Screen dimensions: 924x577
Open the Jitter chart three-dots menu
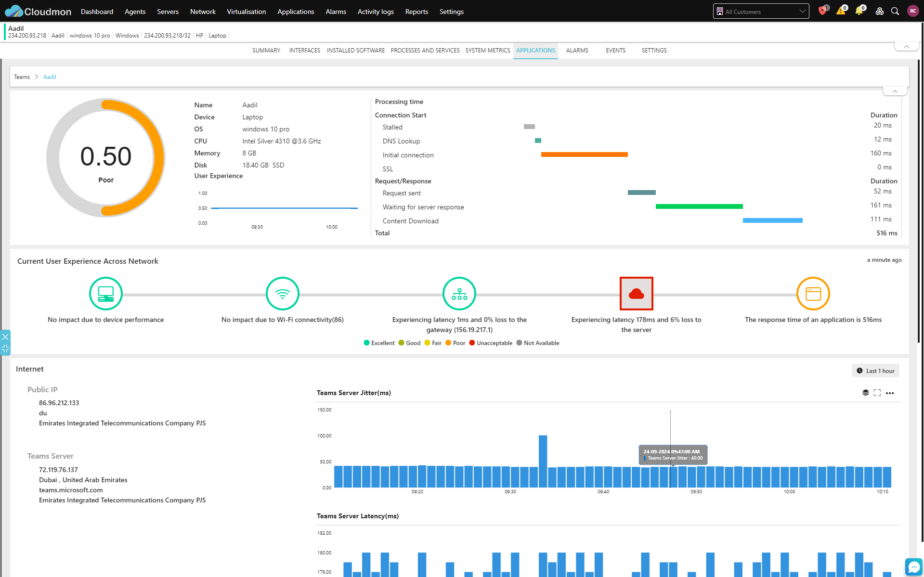coord(890,393)
